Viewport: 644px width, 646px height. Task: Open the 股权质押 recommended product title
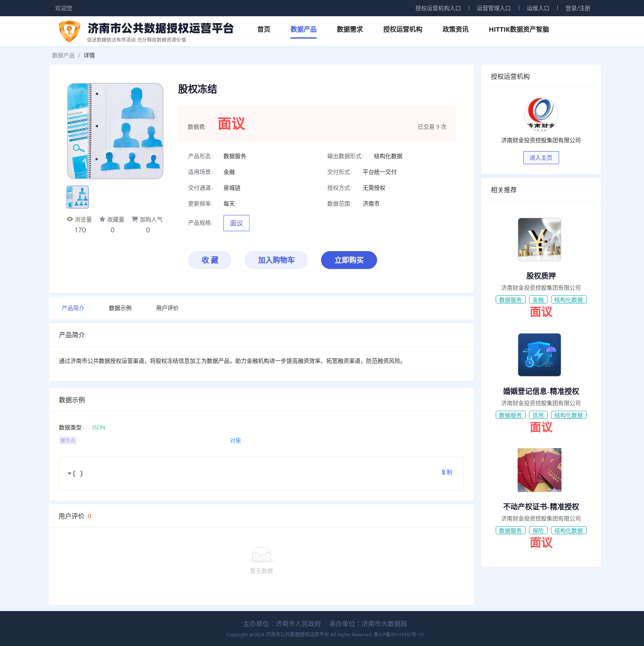(x=541, y=276)
